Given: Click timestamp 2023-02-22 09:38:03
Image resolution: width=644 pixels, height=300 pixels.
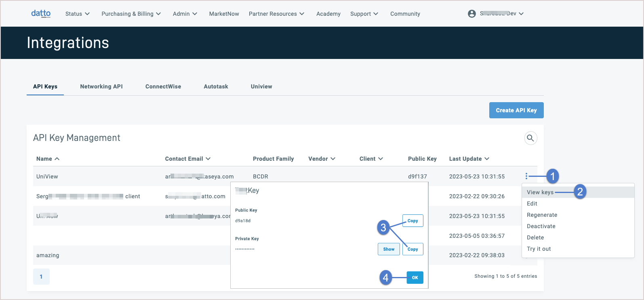Looking at the screenshot, I should pyautogui.click(x=477, y=255).
